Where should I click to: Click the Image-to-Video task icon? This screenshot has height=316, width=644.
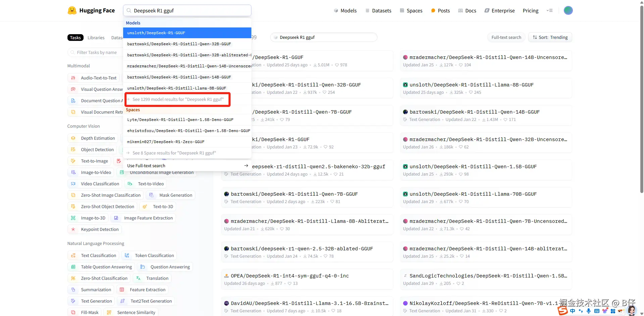tap(73, 172)
